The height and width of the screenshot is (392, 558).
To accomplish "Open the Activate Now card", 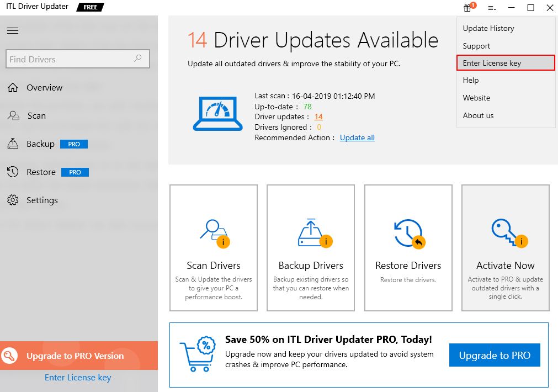I will 506,248.
